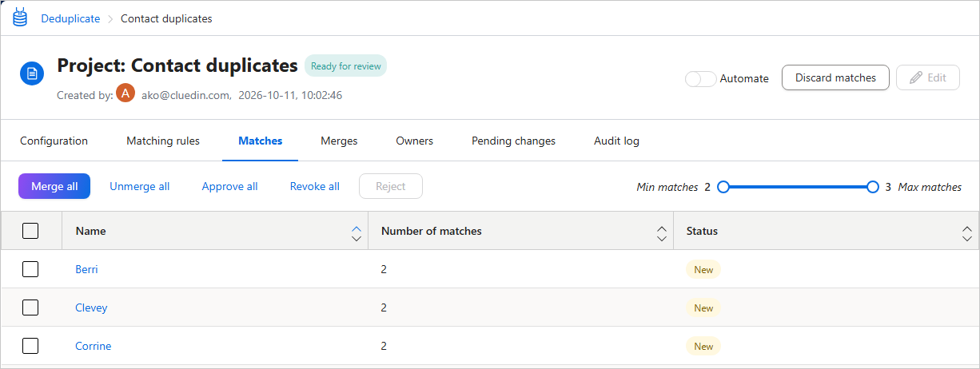The height and width of the screenshot is (369, 980).
Task: Click the blue project document icon
Action: coord(32,74)
